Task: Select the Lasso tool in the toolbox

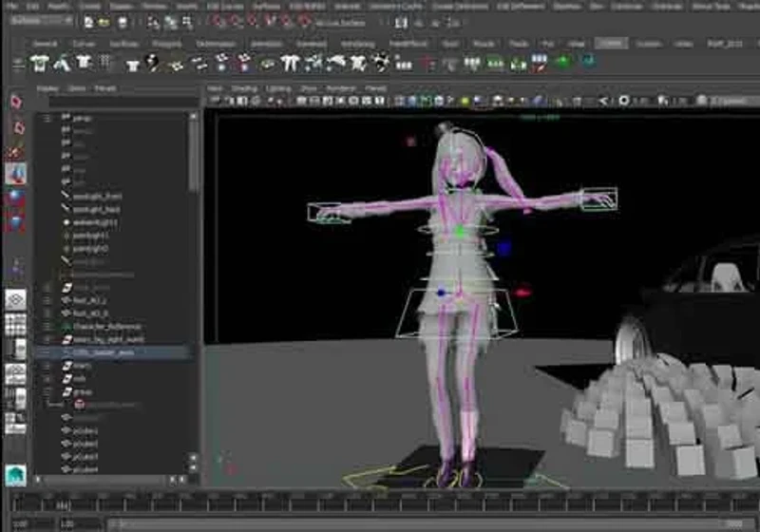Action: 18,128
